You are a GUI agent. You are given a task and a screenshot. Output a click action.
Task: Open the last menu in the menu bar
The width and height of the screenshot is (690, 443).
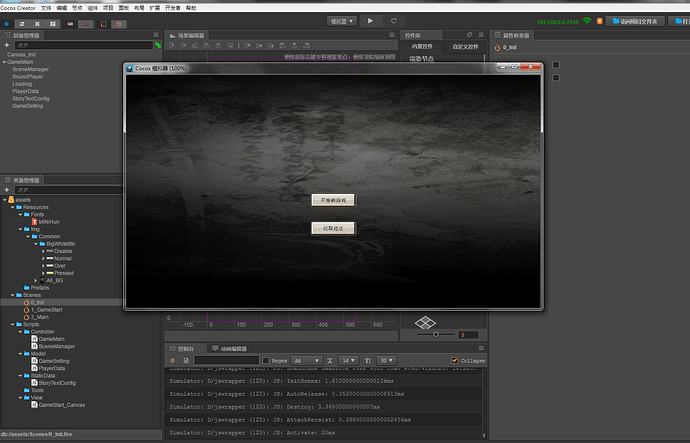[x=191, y=8]
